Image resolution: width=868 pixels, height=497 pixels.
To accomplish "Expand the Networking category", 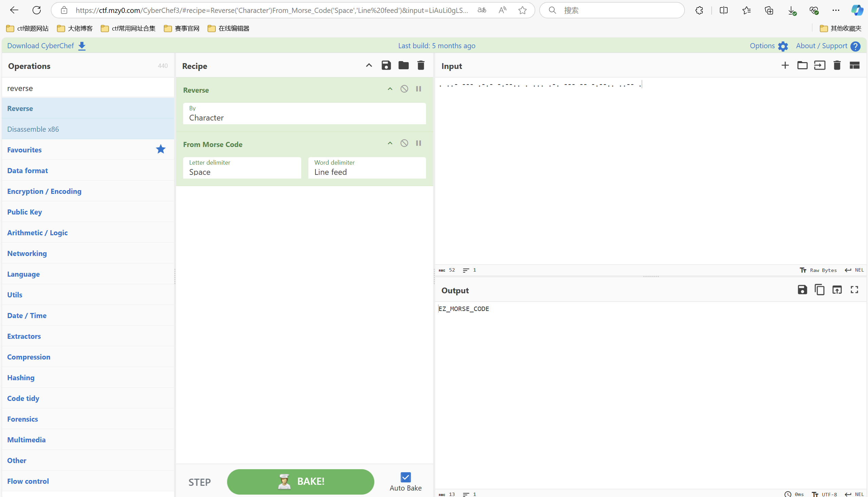I will pos(88,253).
